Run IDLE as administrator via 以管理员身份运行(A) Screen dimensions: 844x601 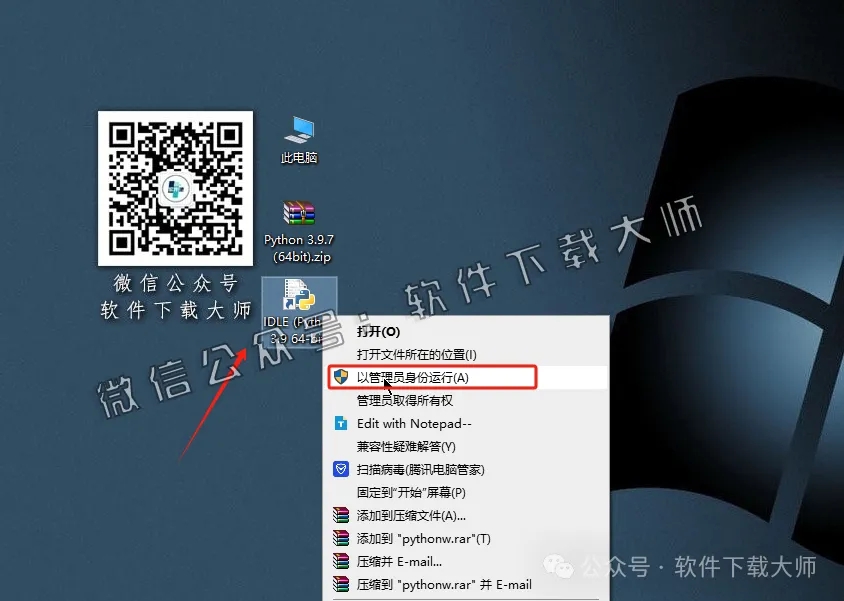pyautogui.click(x=410, y=377)
